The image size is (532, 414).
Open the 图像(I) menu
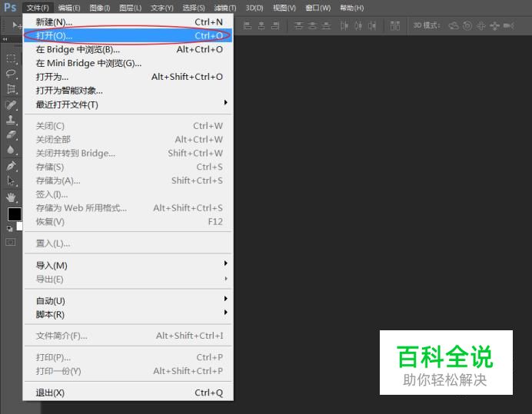pyautogui.click(x=100, y=8)
